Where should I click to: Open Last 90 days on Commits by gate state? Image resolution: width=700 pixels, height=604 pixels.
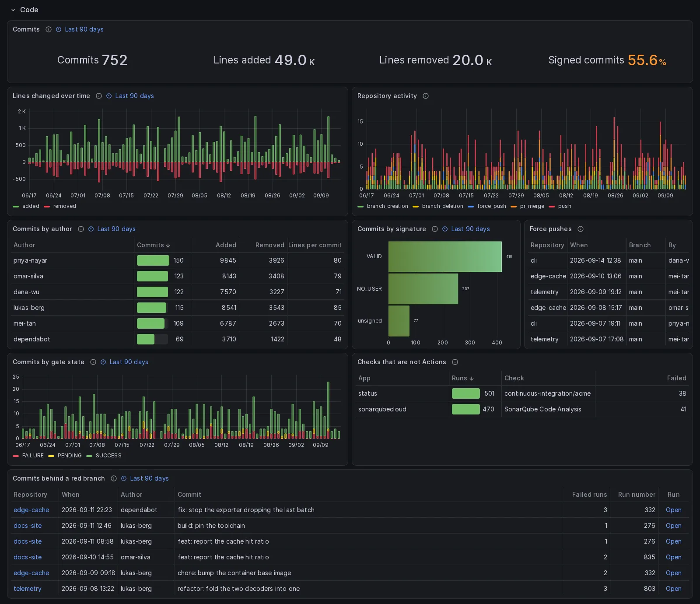(x=129, y=362)
